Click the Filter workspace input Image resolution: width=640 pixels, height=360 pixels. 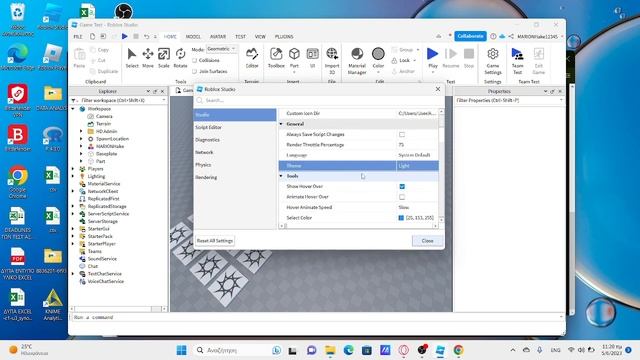tap(119, 100)
